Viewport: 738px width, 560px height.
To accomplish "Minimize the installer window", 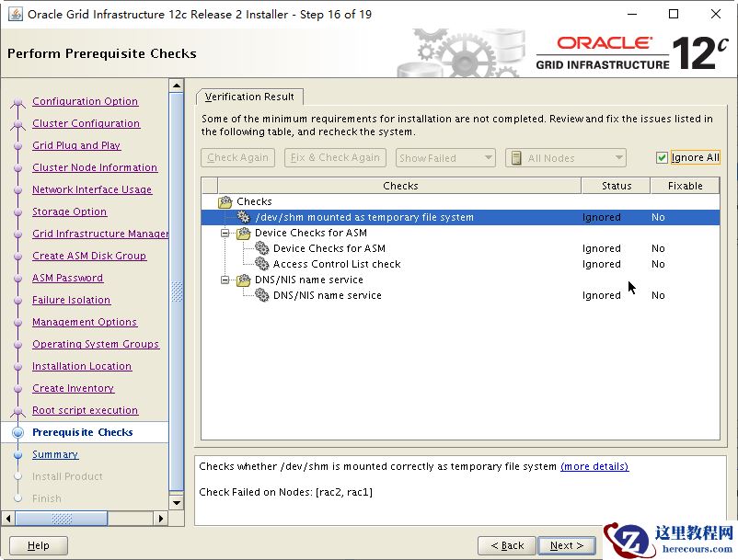I will (632, 14).
